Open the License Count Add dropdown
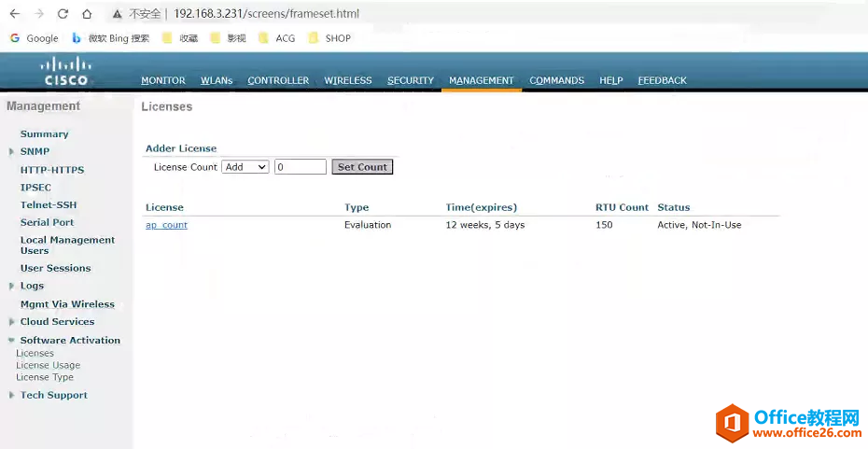 tap(245, 167)
